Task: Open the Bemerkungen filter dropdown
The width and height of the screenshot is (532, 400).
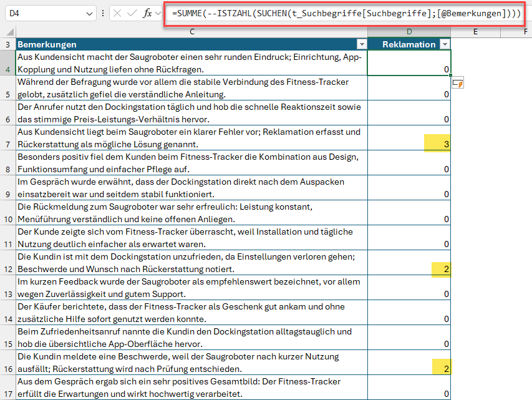Action: 362,44
